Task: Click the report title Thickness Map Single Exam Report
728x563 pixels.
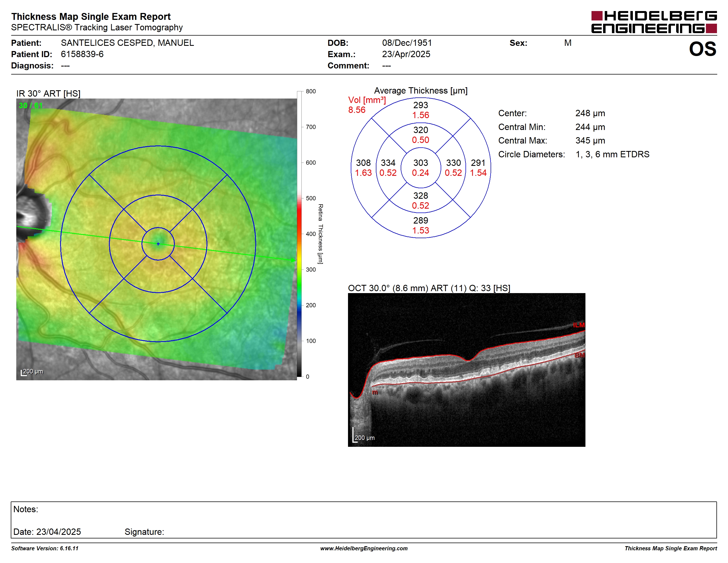Action: (x=91, y=17)
